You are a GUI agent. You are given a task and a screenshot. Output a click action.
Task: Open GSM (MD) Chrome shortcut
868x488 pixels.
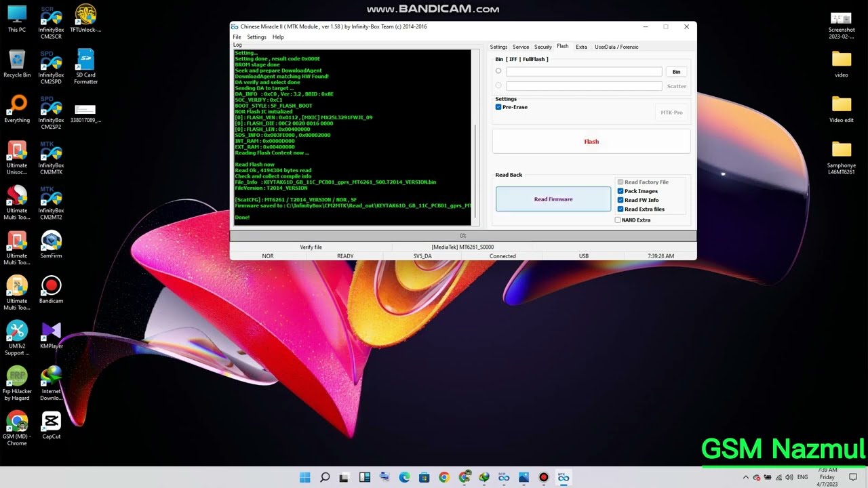[x=17, y=429]
